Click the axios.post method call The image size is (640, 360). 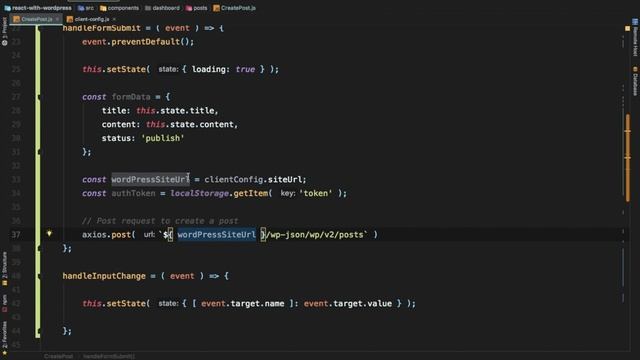(x=106, y=235)
